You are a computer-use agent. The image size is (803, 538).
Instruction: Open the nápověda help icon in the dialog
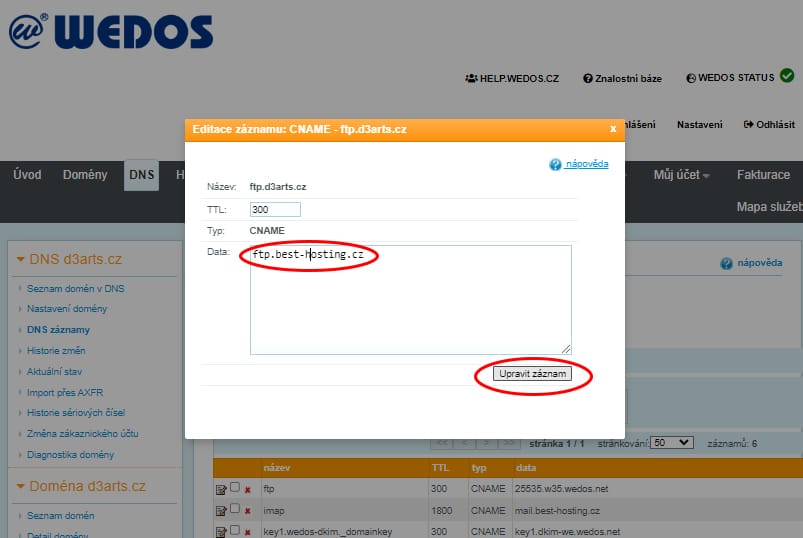555,164
